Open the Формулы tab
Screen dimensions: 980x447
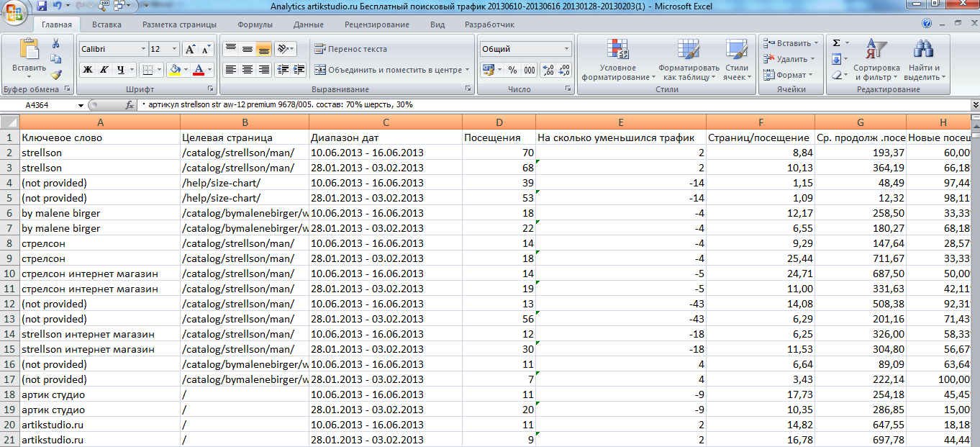(x=255, y=24)
